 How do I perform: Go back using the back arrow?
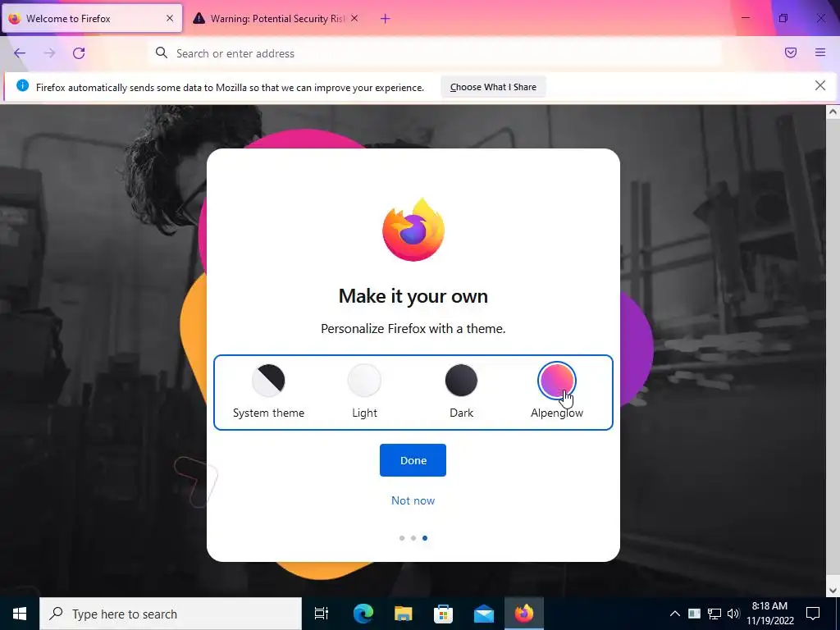coord(20,53)
